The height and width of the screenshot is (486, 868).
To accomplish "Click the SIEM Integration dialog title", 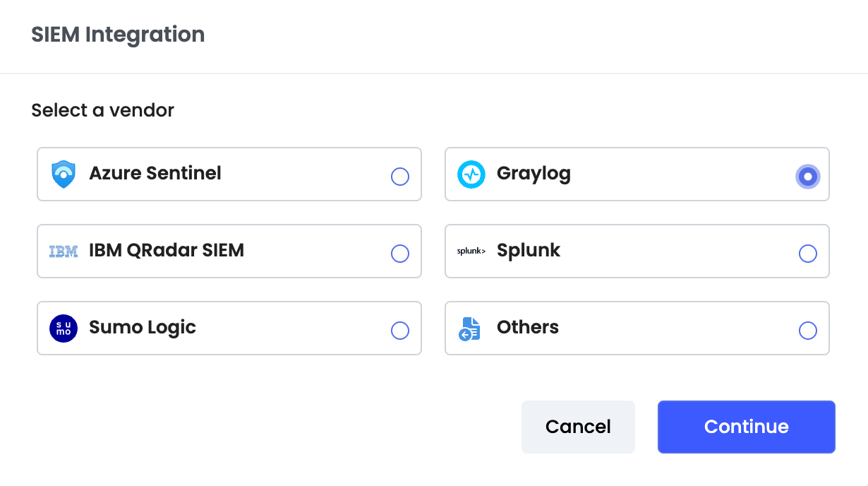I will click(x=117, y=34).
